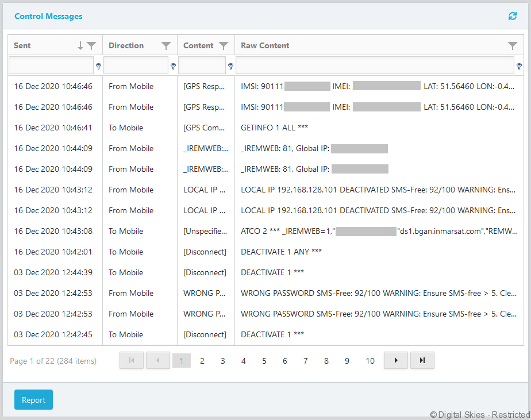Click filter operator icon beside Sent input
Image resolution: width=531 pixels, height=420 pixels.
click(x=98, y=66)
